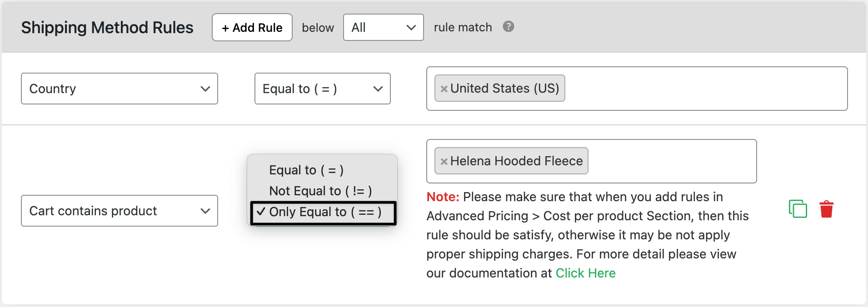The image size is (868, 307).
Task: Delete rule with red trash icon
Action: [x=826, y=209]
